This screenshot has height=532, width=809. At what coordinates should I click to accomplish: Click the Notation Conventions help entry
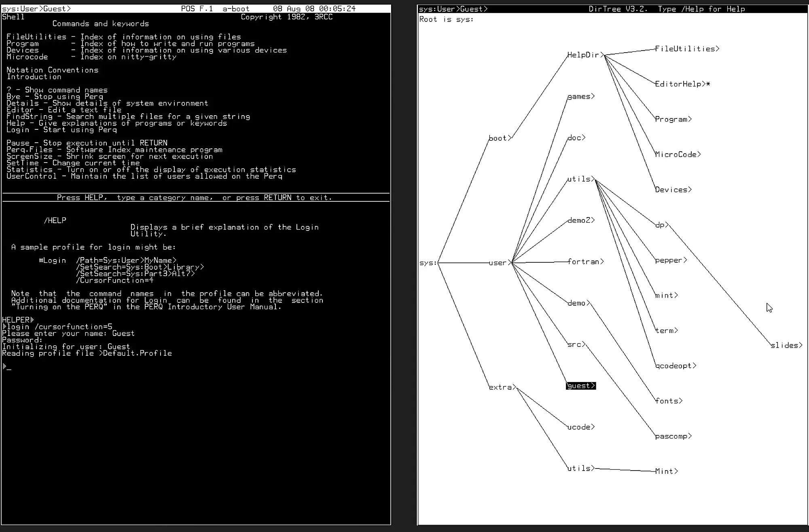[53, 70]
